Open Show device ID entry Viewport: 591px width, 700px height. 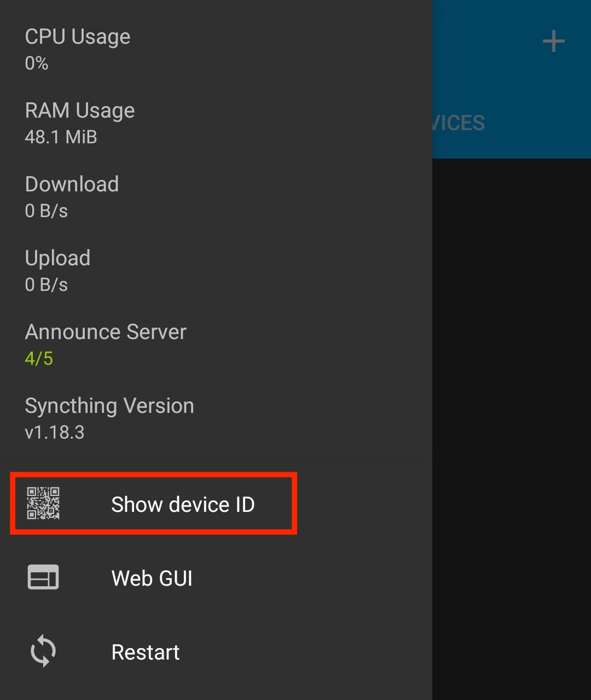[x=216, y=504]
